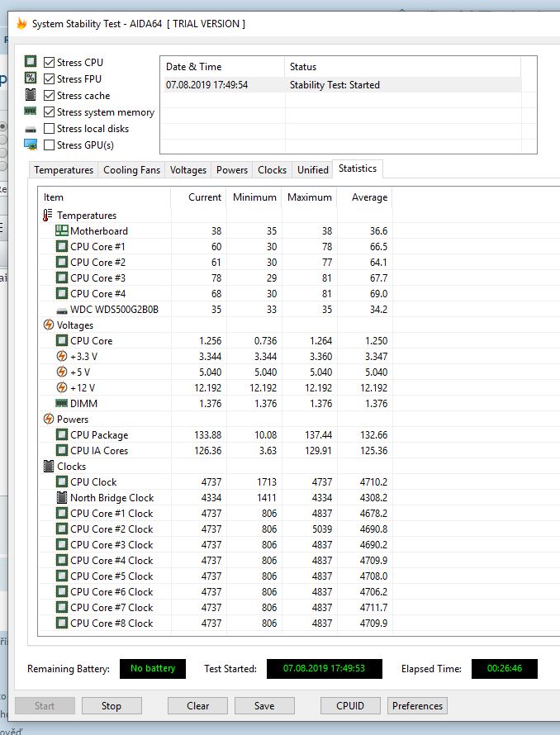Click the disk icon beside Stress local disks
This screenshot has height=735, width=560.
pyautogui.click(x=31, y=130)
